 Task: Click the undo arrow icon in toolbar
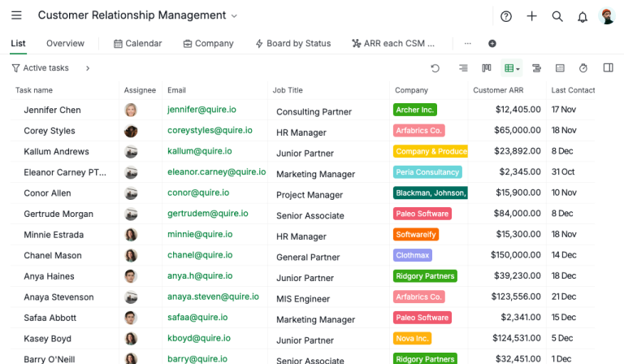click(435, 68)
